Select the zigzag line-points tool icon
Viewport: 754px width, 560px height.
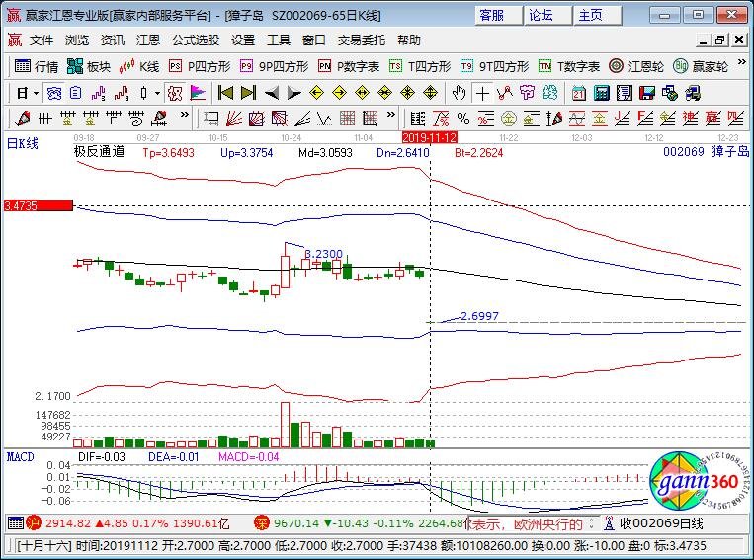[505, 93]
